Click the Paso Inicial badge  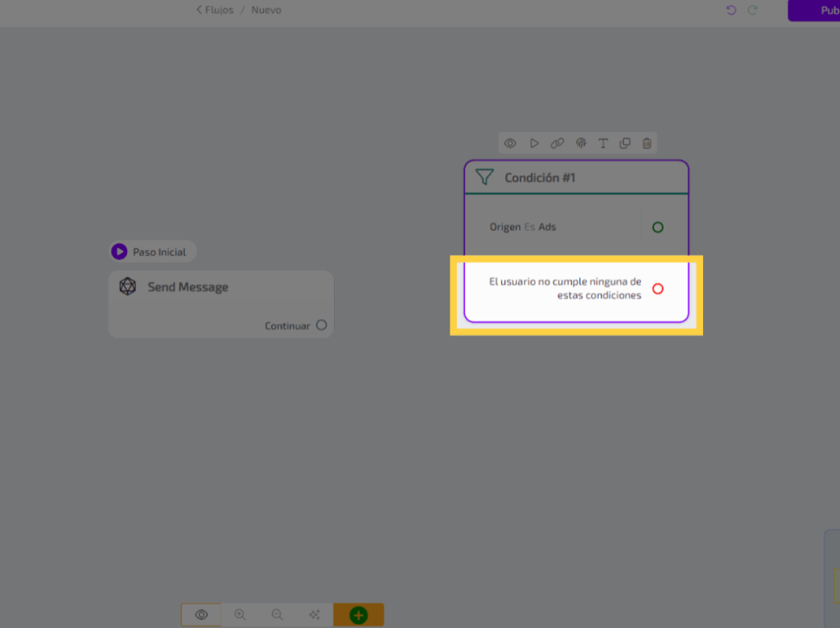153,252
